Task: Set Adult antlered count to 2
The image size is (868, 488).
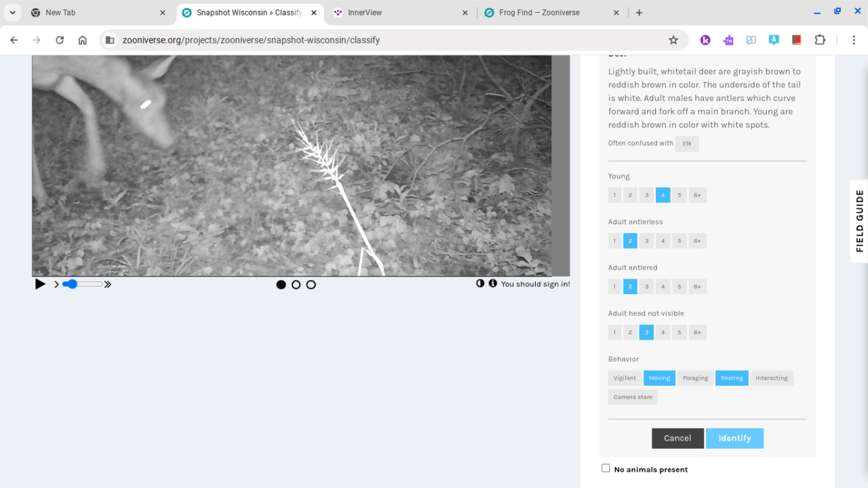Action: 630,287
